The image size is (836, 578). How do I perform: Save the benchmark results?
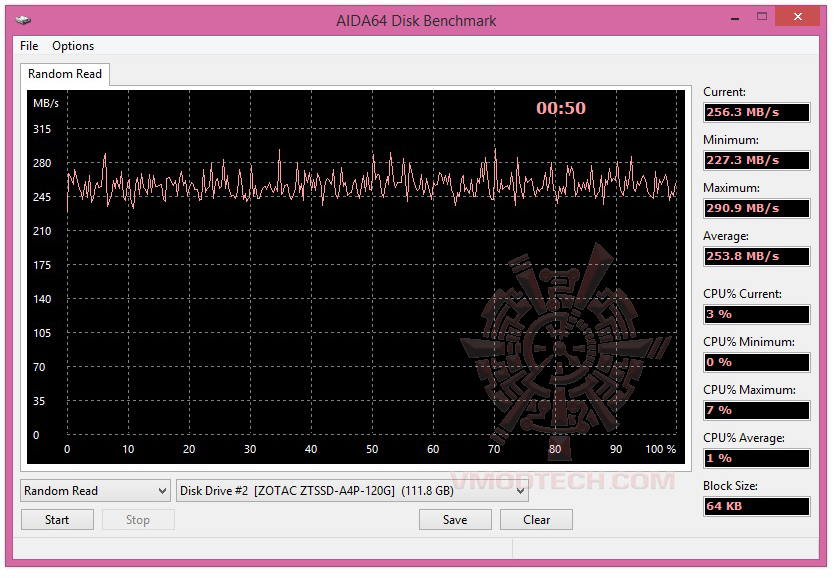pos(455,520)
